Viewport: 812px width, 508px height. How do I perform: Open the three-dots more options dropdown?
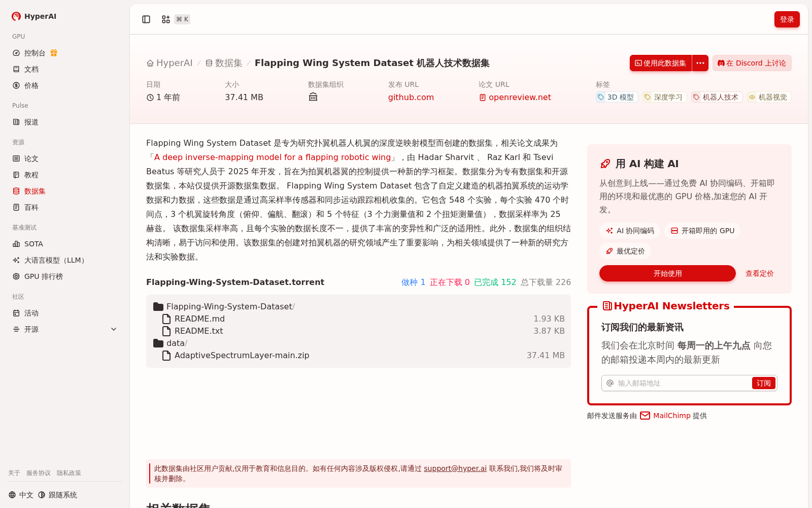700,63
